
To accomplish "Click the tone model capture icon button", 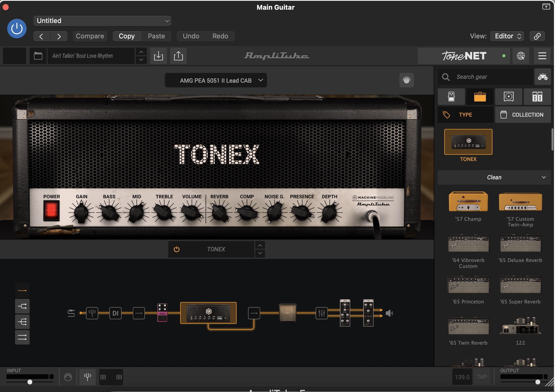I will (x=407, y=80).
